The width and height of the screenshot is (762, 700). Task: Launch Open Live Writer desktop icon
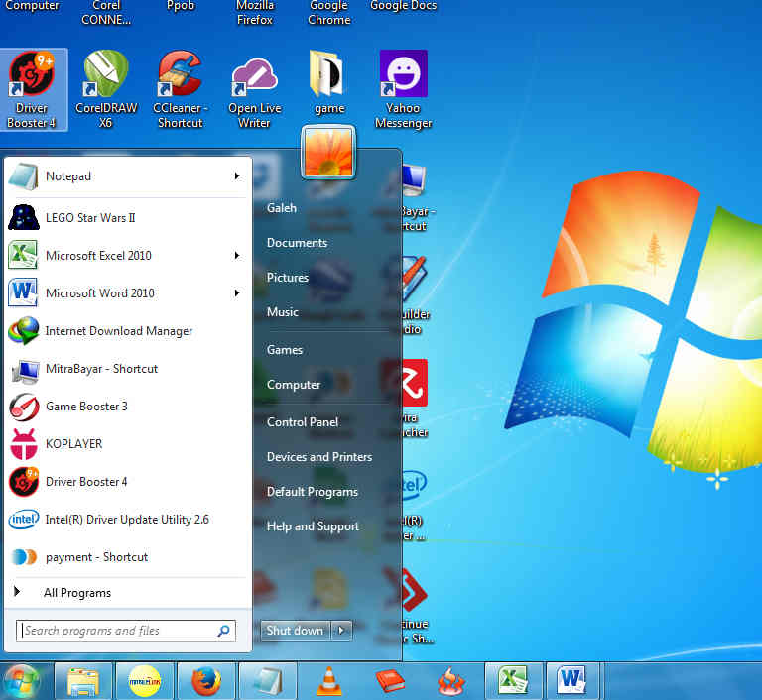[x=255, y=90]
